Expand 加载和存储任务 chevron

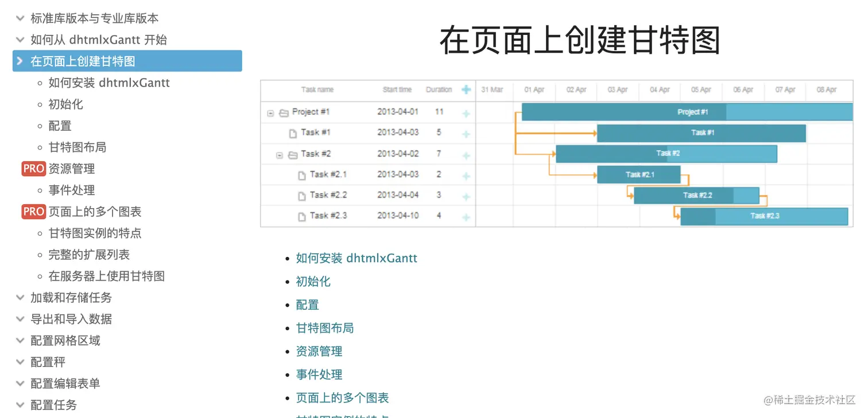pyautogui.click(x=20, y=298)
